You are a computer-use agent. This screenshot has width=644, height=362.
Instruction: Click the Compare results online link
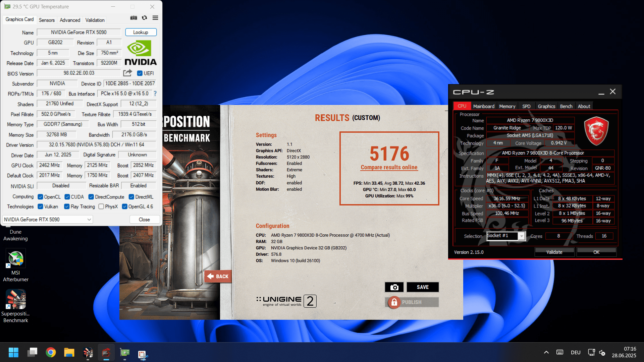tap(389, 167)
